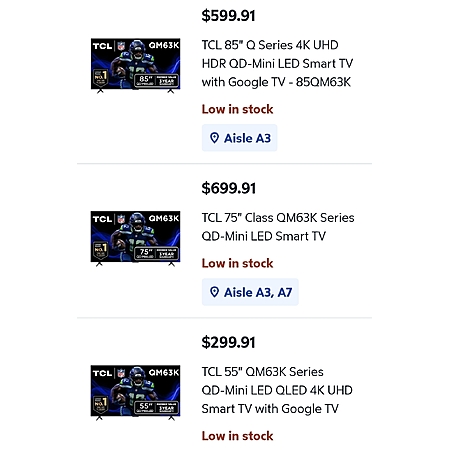This screenshot has width=450, height=450.
Task: Click Low in stock under the 75" TV
Action: pos(237,263)
